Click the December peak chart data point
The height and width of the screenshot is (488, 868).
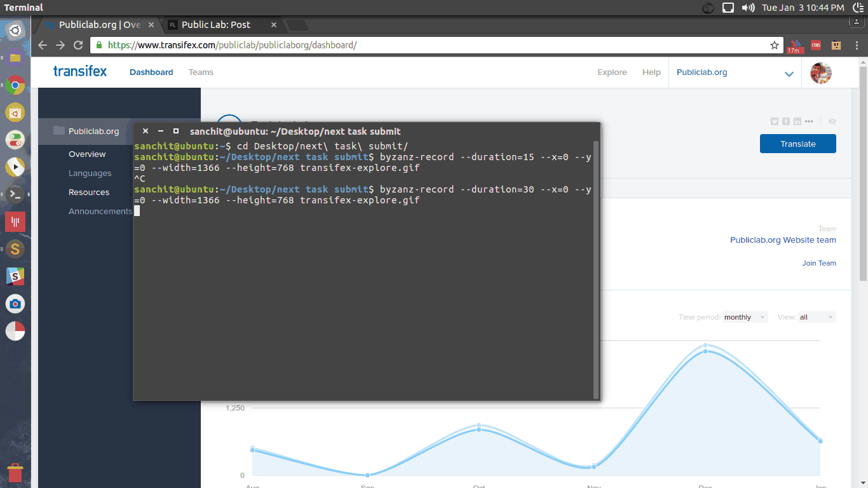(x=705, y=346)
